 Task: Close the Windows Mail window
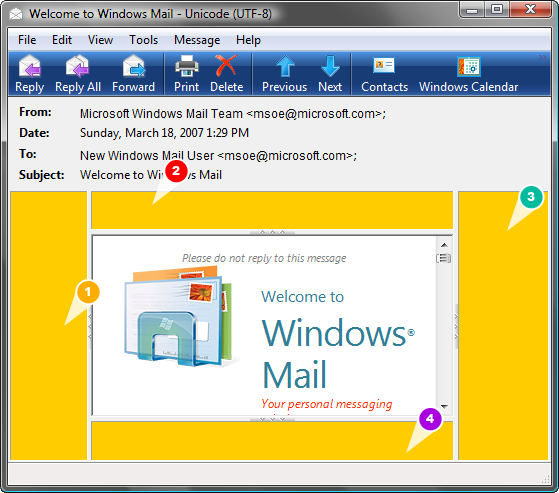coord(530,9)
